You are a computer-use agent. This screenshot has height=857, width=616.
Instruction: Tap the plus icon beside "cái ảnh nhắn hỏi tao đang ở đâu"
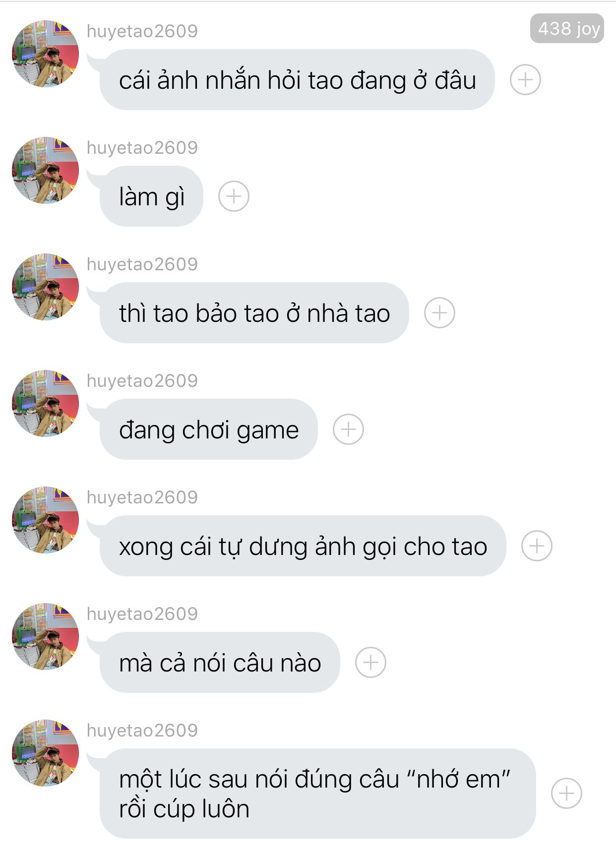coord(525,80)
